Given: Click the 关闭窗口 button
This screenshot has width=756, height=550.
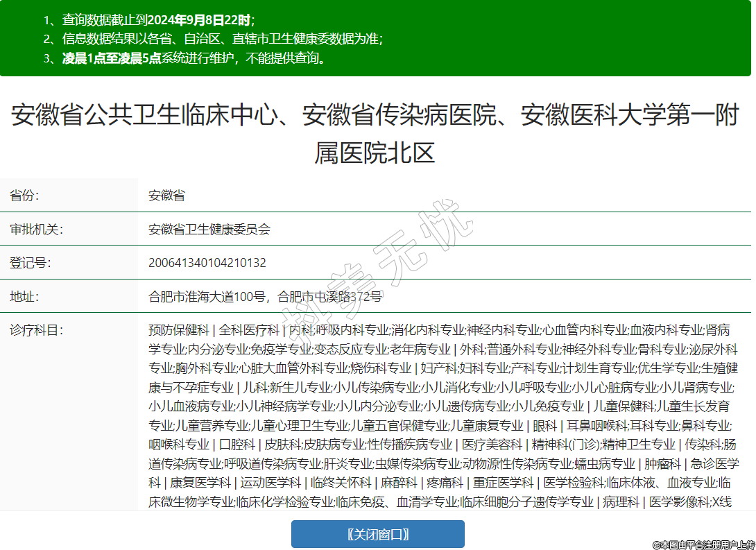Looking at the screenshot, I should 377,534.
